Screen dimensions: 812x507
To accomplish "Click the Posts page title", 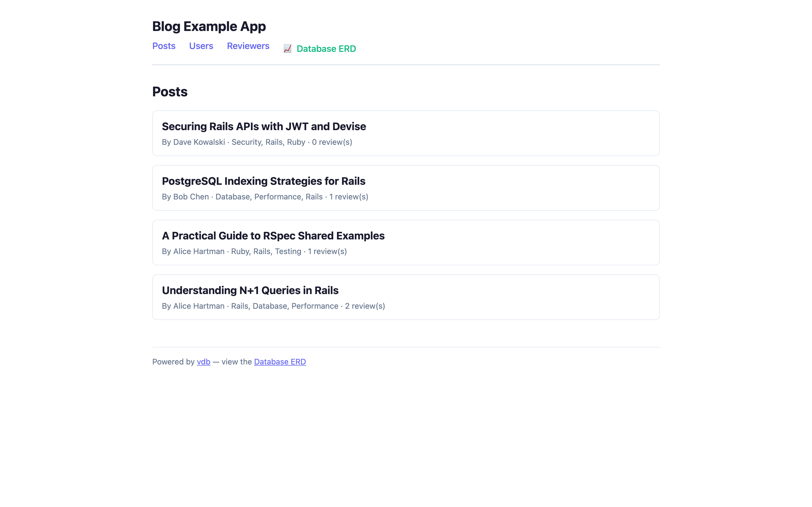I will point(170,91).
